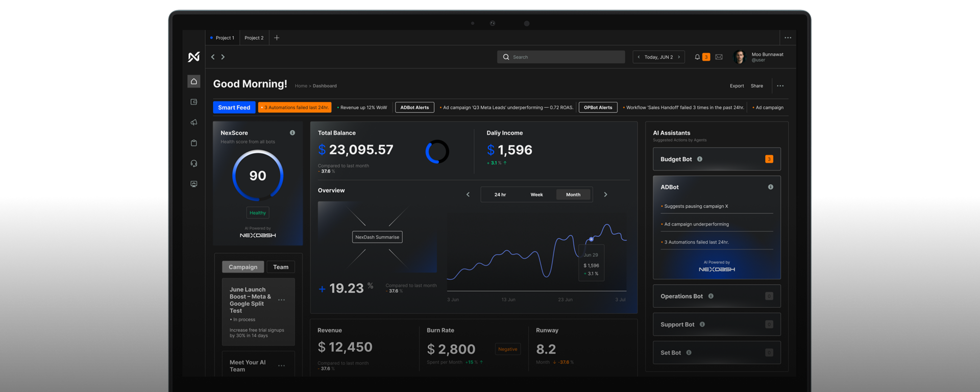980x392 pixels.
Task: Click the NexScore 90 gauge
Action: pos(258,176)
